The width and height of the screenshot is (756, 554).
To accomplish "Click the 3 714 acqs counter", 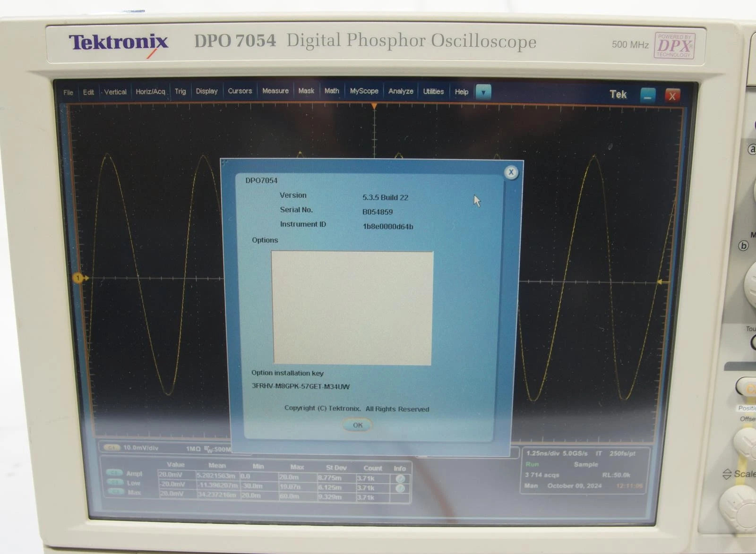I will tap(542, 475).
